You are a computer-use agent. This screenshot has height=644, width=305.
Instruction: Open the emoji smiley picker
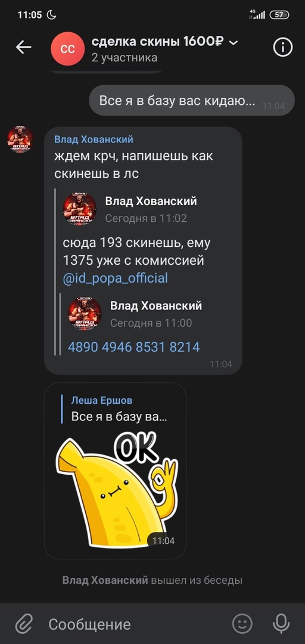point(242,624)
